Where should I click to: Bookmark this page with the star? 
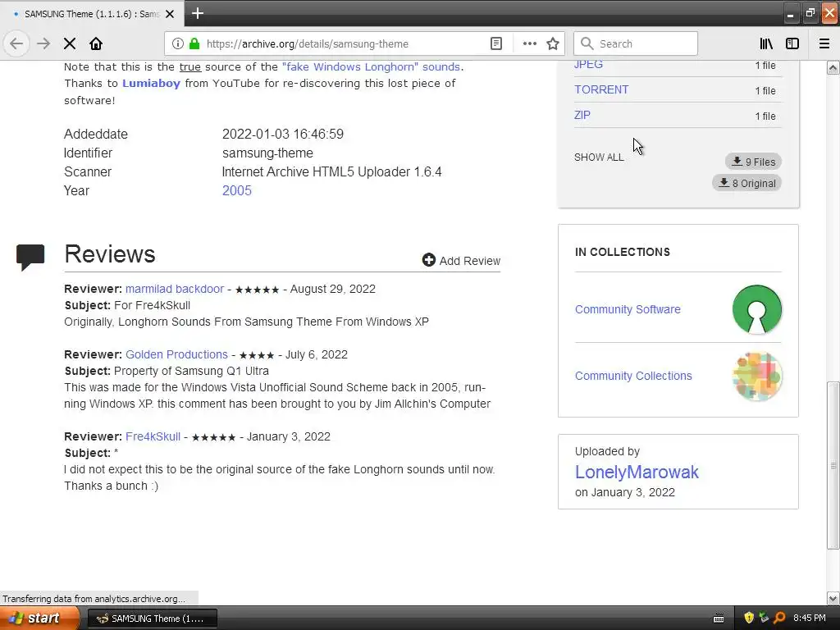[553, 43]
